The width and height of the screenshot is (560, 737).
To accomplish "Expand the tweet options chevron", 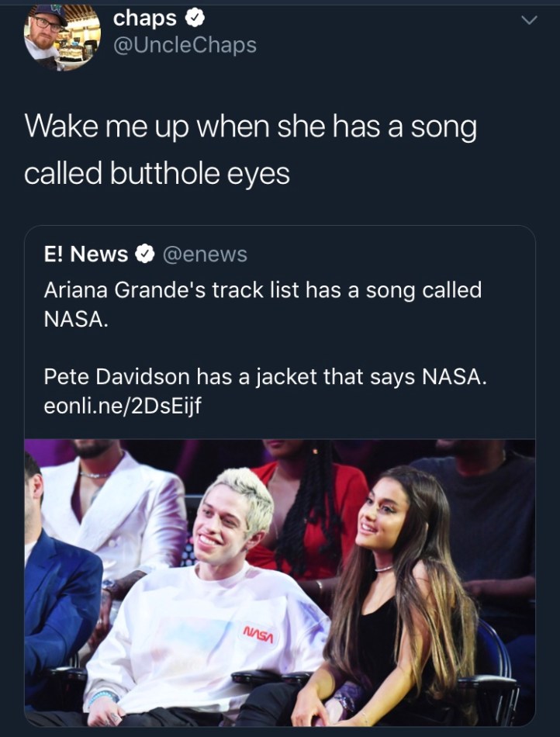I will 529,20.
